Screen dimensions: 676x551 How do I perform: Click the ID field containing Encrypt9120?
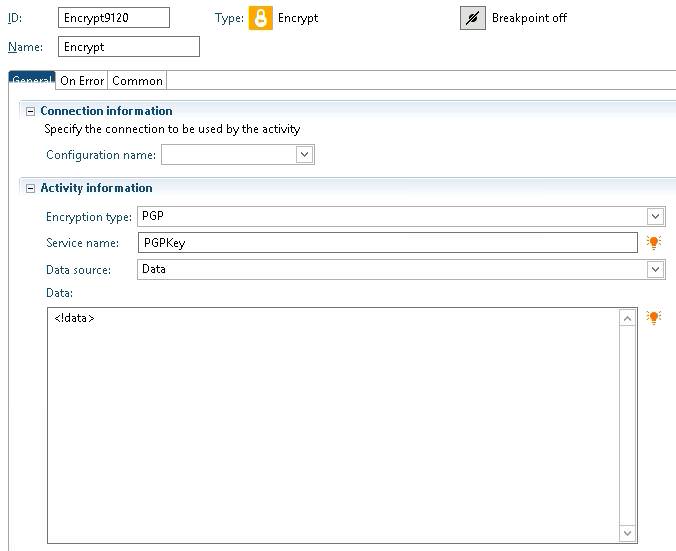point(114,18)
